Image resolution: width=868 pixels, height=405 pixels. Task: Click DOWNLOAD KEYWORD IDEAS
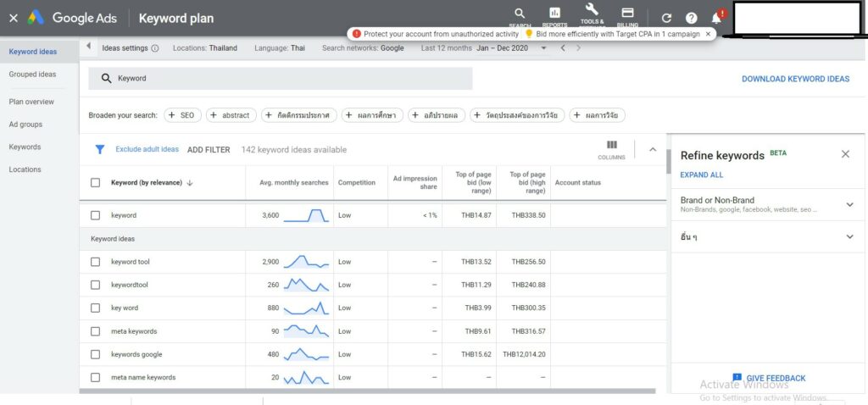[795, 79]
